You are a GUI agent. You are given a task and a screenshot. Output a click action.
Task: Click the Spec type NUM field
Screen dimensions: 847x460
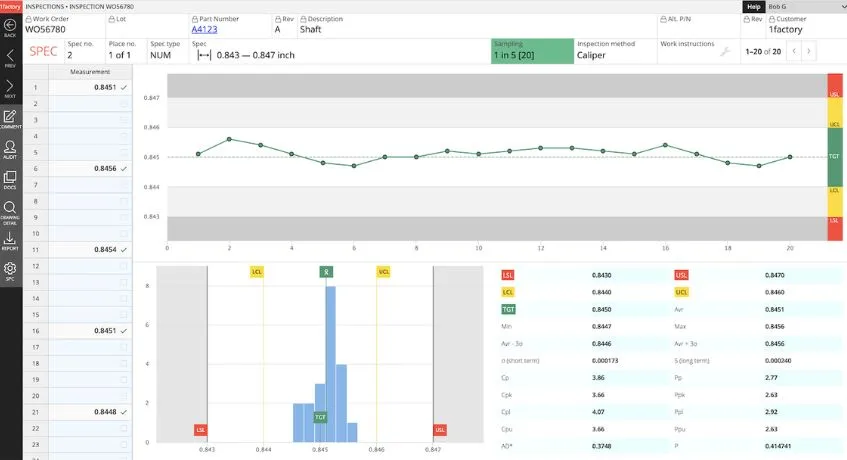(x=167, y=51)
